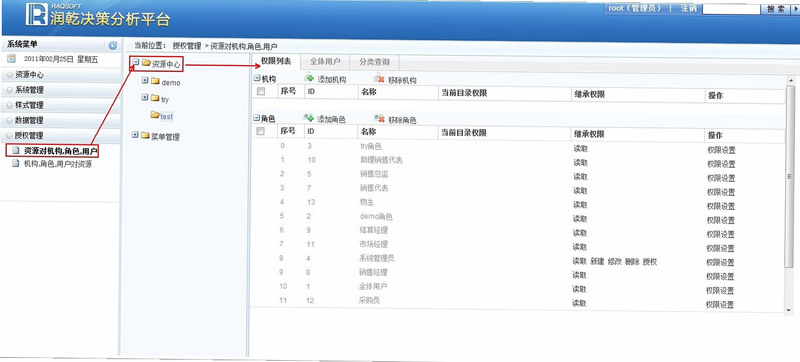
Task: Click the search input field at top right
Action: coord(731,9)
